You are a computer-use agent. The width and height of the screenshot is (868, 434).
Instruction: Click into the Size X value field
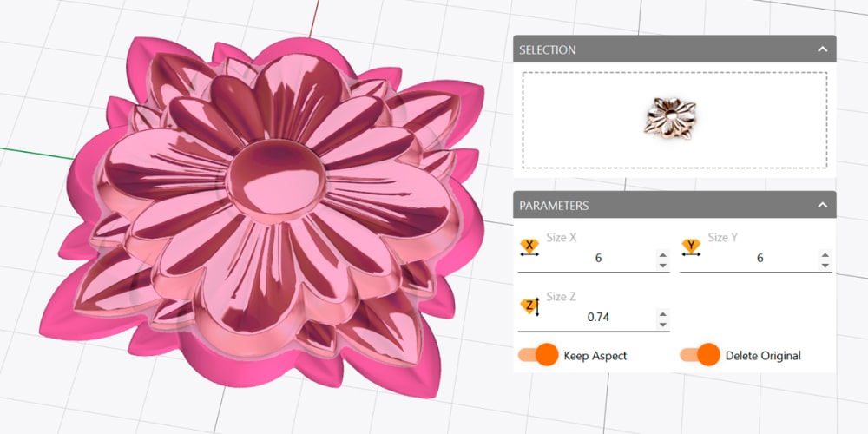pyautogui.click(x=598, y=259)
